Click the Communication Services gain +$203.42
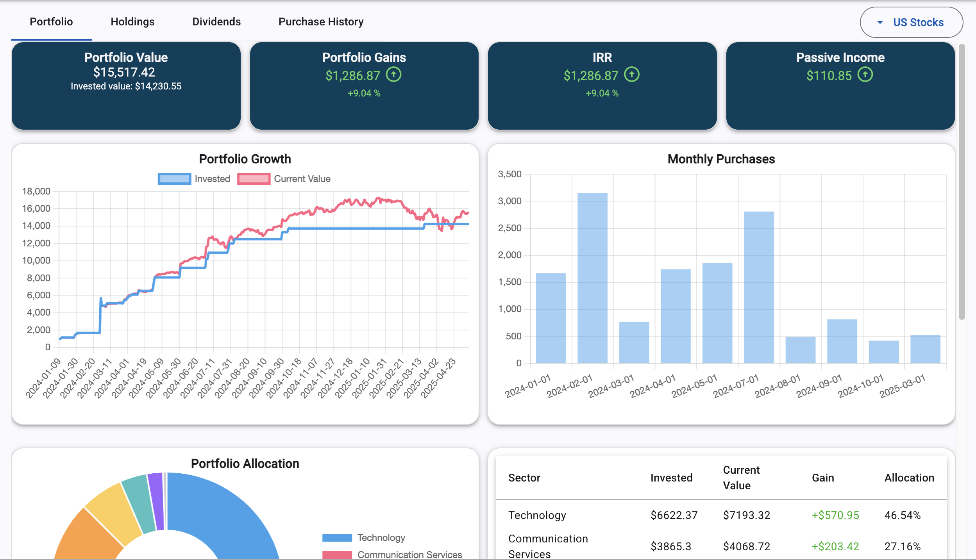 pyautogui.click(x=835, y=546)
